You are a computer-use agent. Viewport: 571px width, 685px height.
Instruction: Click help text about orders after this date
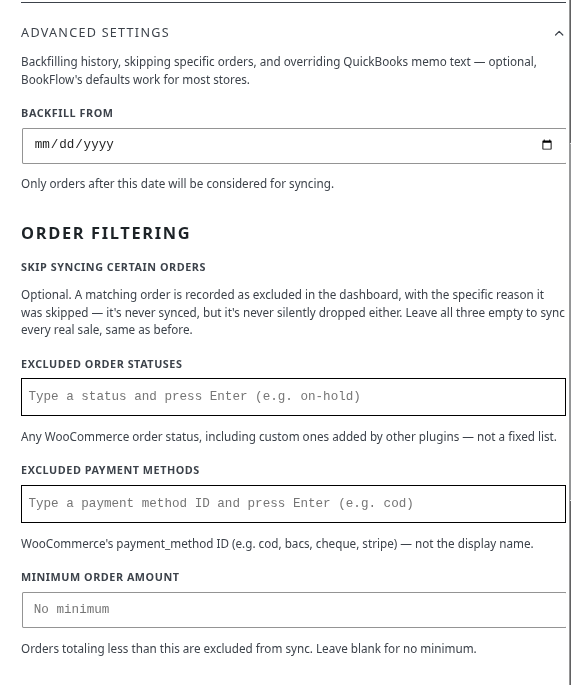177,184
